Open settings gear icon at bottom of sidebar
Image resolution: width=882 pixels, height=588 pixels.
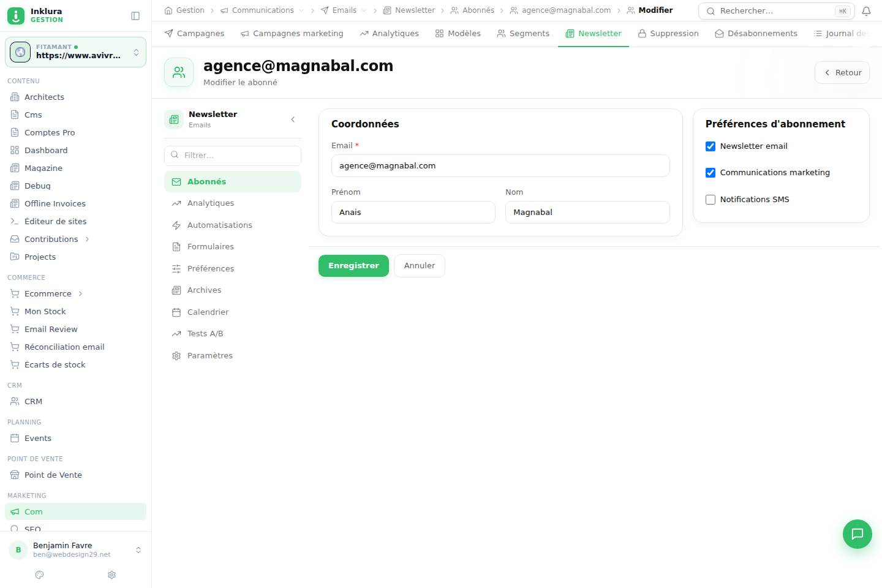[x=111, y=575]
